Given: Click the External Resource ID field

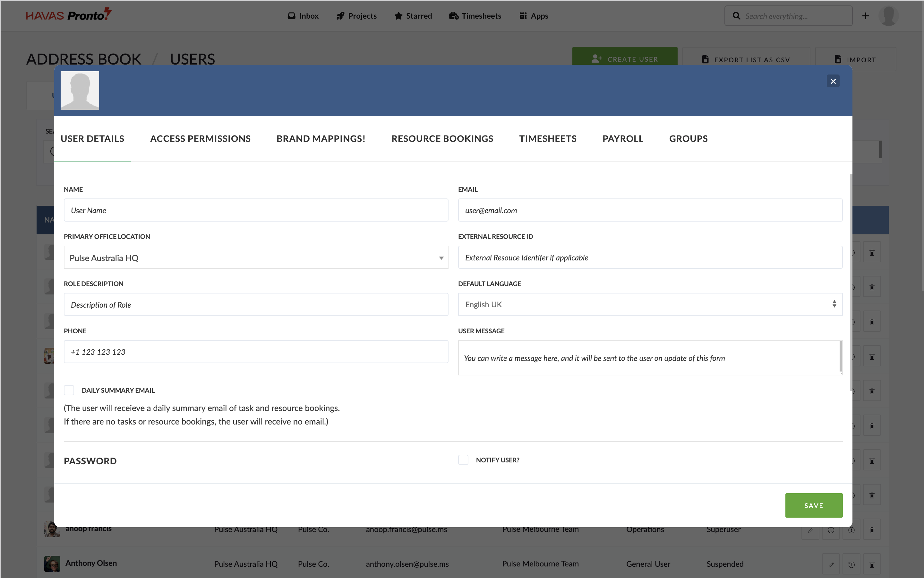Looking at the screenshot, I should pyautogui.click(x=650, y=257).
